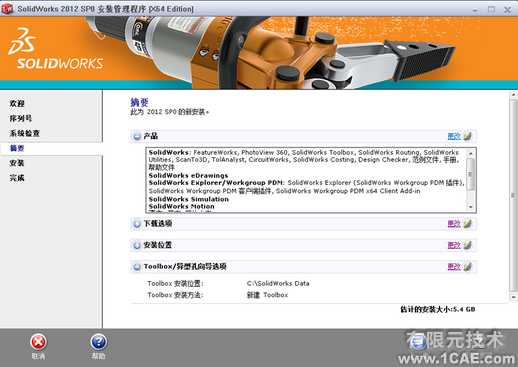Click pencil edit icon in Toolbox options row
The width and height of the screenshot is (518, 367).
point(467,267)
